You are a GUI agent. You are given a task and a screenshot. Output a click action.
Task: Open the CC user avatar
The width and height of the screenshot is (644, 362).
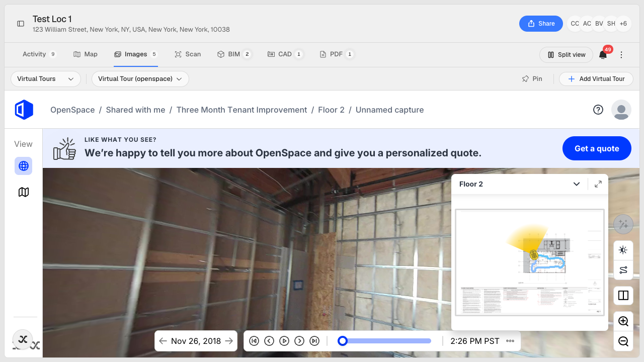click(x=575, y=24)
